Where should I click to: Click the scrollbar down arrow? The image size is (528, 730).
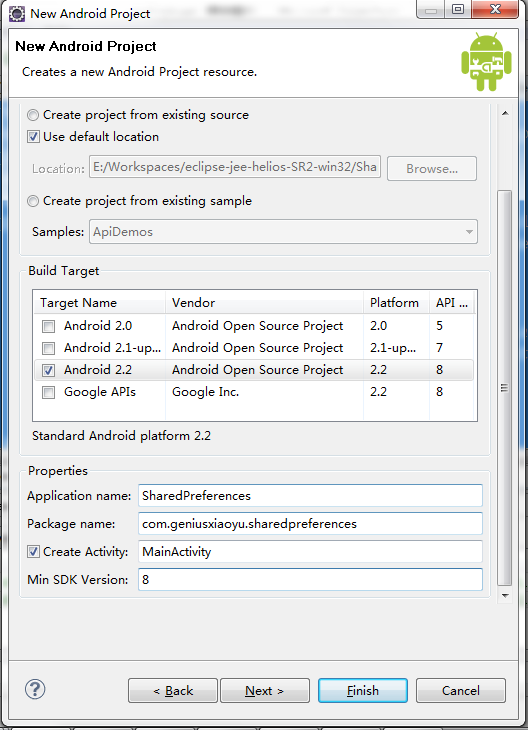tap(505, 595)
